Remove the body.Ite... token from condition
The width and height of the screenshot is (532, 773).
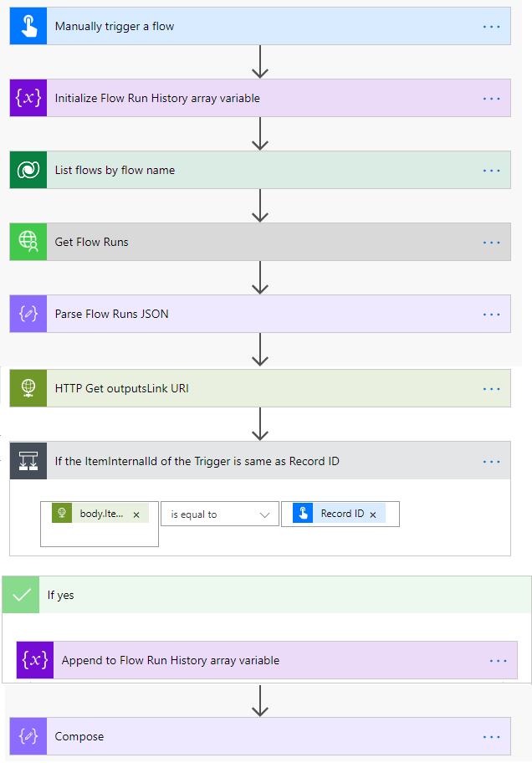click(x=136, y=514)
